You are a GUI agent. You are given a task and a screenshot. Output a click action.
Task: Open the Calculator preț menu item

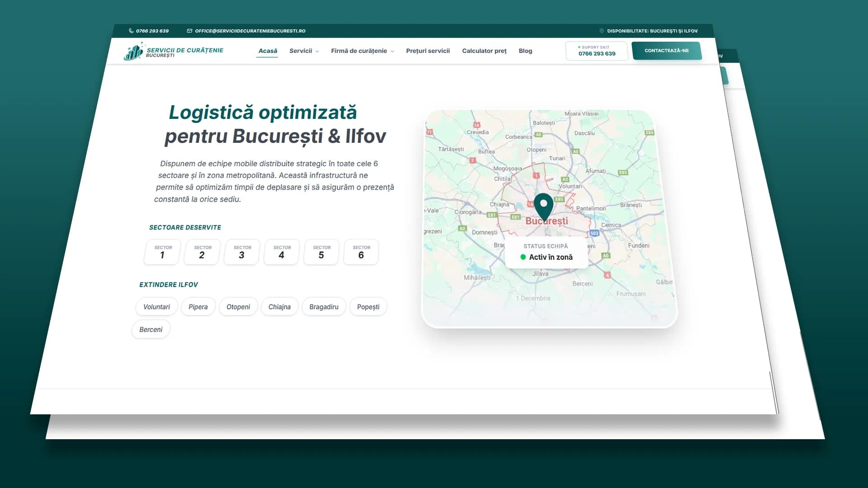pos(484,51)
